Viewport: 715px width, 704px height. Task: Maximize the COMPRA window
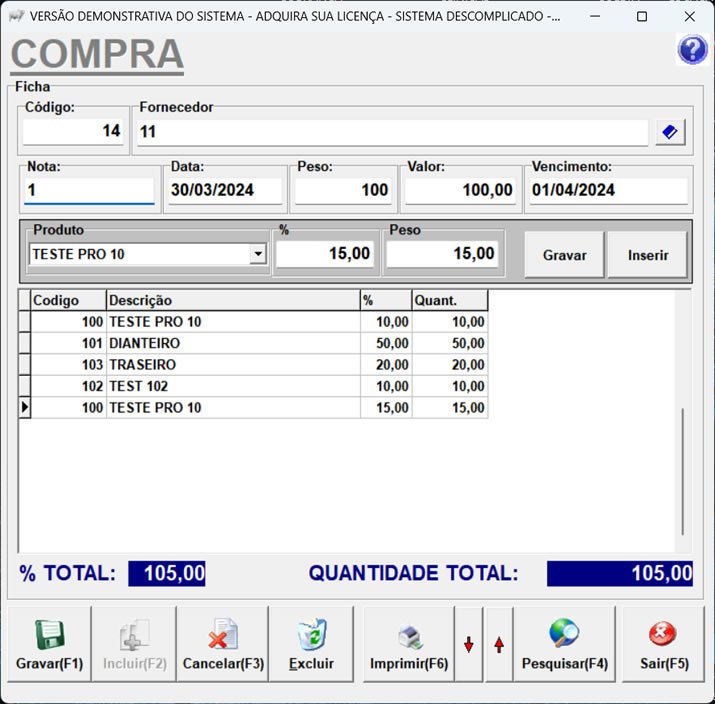[x=642, y=16]
